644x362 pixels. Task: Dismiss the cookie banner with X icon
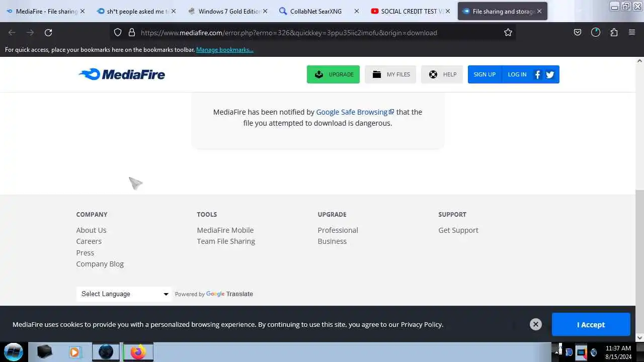pos(536,324)
